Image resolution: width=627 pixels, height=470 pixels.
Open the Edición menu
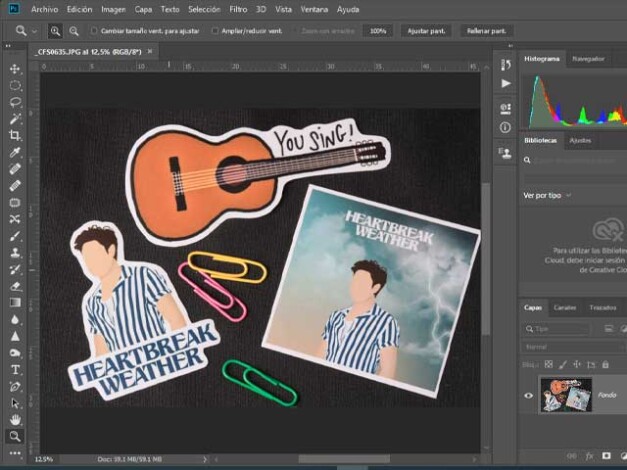click(x=80, y=9)
